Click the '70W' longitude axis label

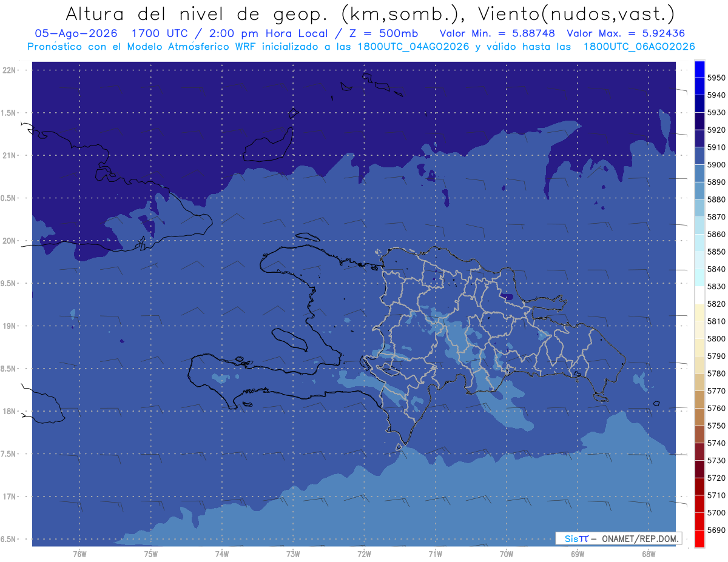[x=506, y=554]
